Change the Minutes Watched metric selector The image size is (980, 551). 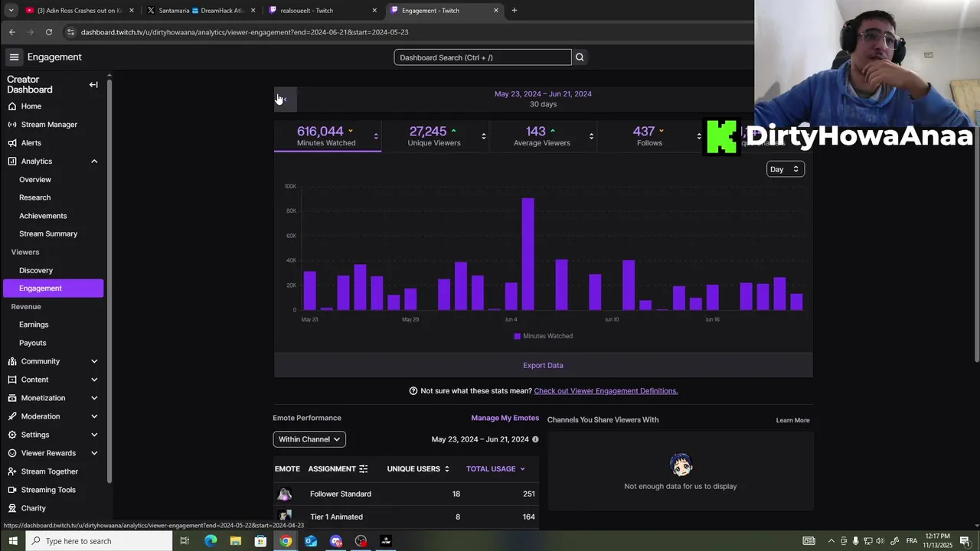click(375, 137)
